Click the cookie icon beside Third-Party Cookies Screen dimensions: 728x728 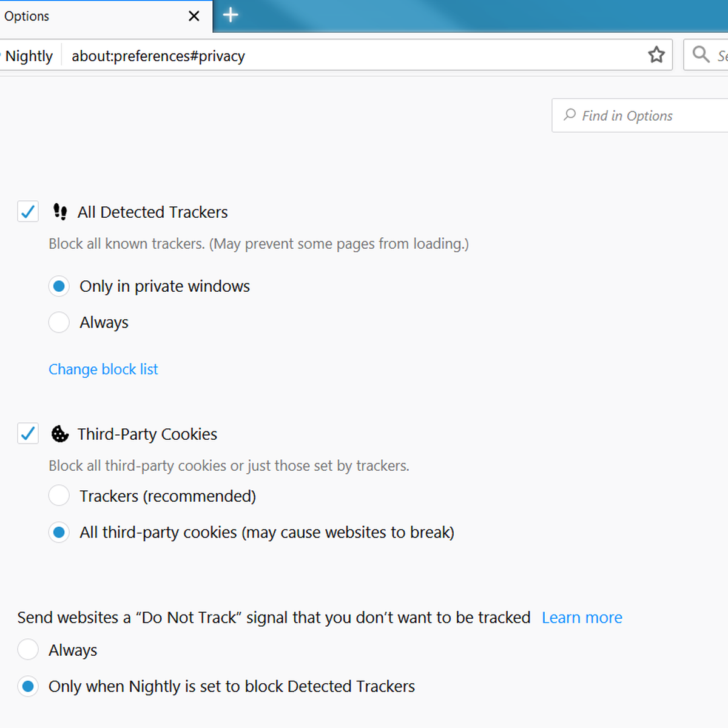pos(59,434)
